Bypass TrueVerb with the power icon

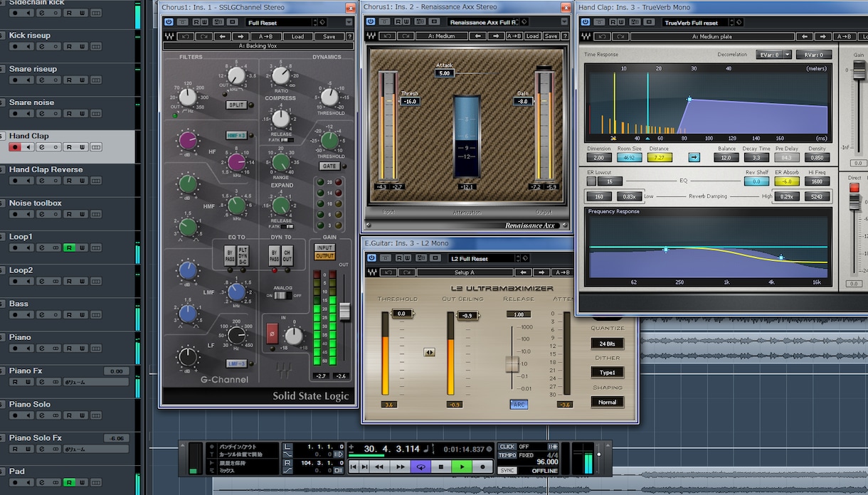(586, 22)
